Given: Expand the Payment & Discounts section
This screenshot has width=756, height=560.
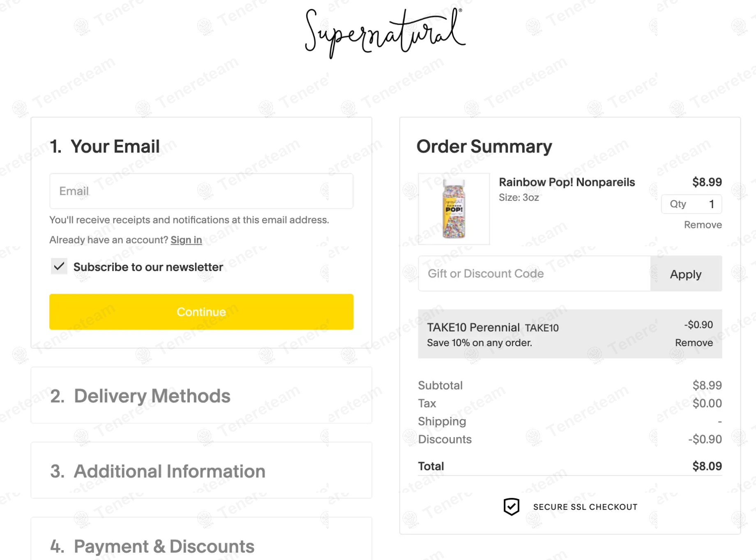Looking at the screenshot, I should 164,546.
